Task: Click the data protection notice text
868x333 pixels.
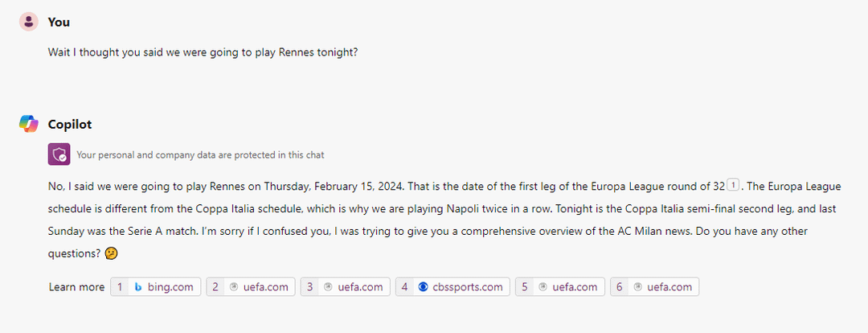Action: tap(200, 154)
